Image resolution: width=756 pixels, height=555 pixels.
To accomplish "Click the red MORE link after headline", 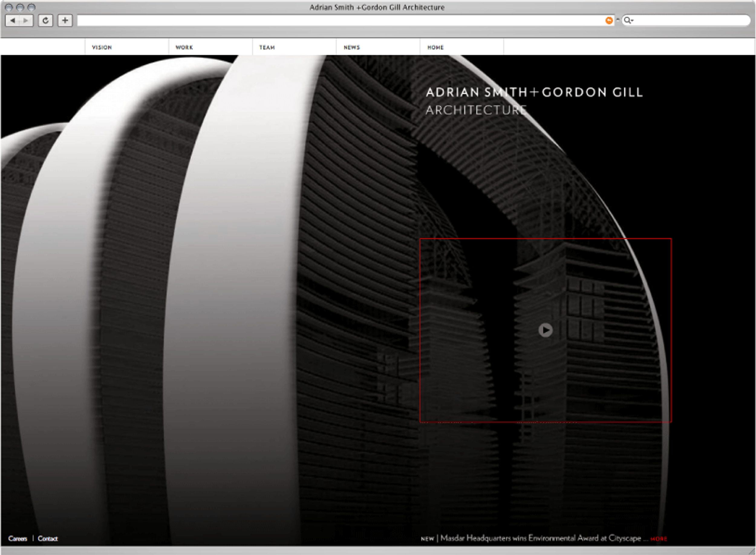I will pos(658,539).
